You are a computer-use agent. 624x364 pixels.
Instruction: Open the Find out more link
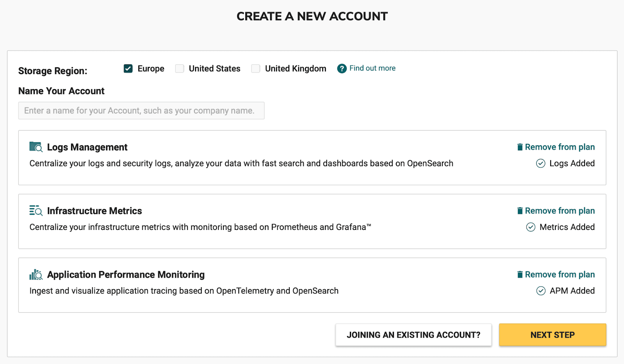[372, 68]
